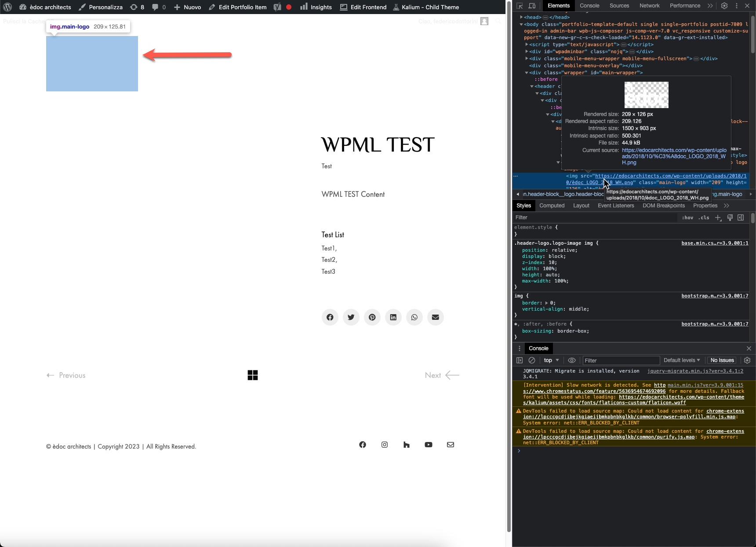756x547 pixels.
Task: Open the top JavaScript context dropdown
Action: (x=551, y=360)
